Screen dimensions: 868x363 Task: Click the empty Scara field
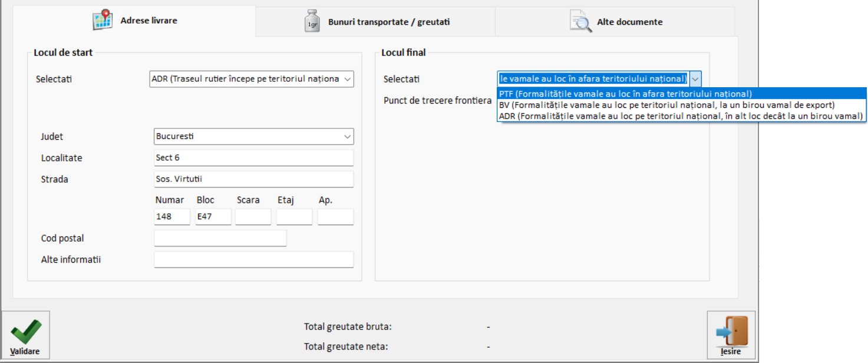click(x=253, y=216)
